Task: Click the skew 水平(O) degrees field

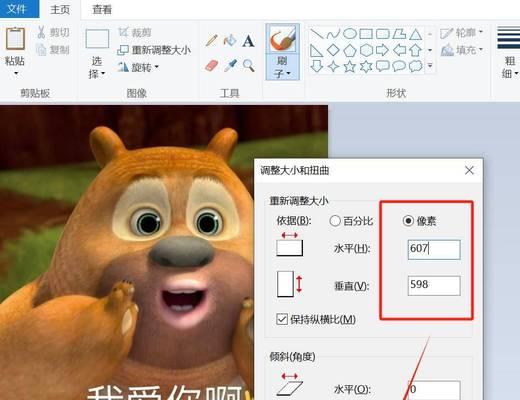Action: pyautogui.click(x=434, y=390)
